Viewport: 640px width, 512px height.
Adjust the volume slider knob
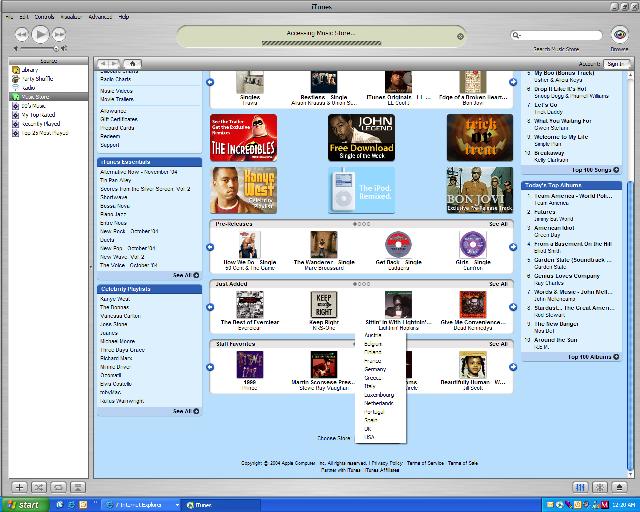pyautogui.click(x=56, y=48)
